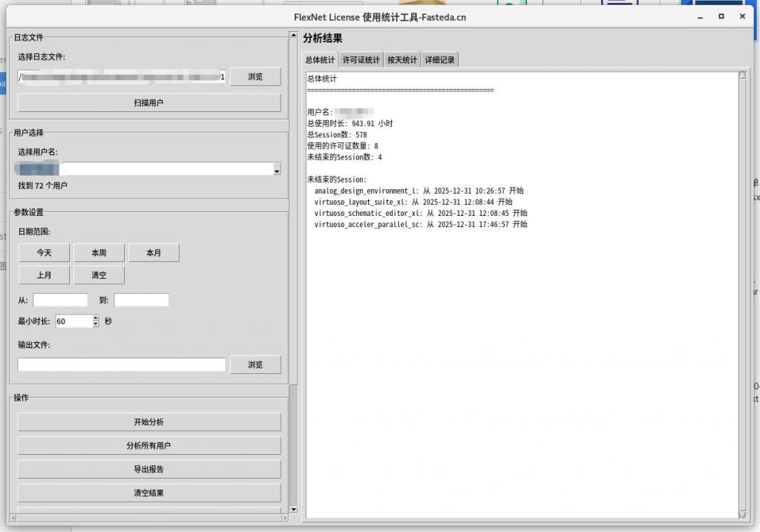
Task: Set date range to 本周
Action: (99, 252)
